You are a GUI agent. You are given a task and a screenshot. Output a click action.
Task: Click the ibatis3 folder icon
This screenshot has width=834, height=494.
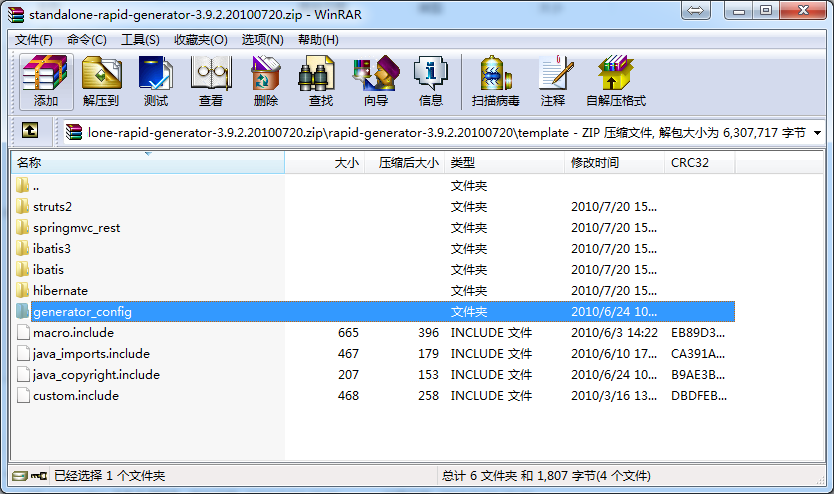pyautogui.click(x=22, y=248)
